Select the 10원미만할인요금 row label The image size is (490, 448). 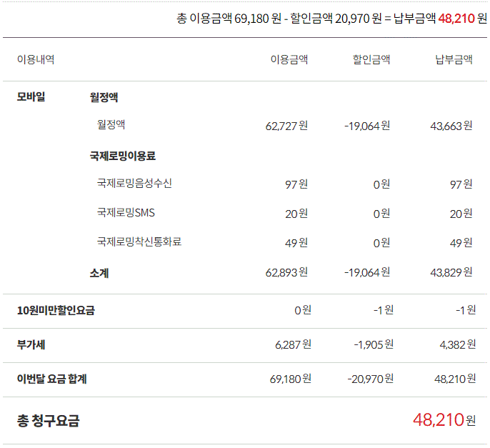[x=56, y=310]
